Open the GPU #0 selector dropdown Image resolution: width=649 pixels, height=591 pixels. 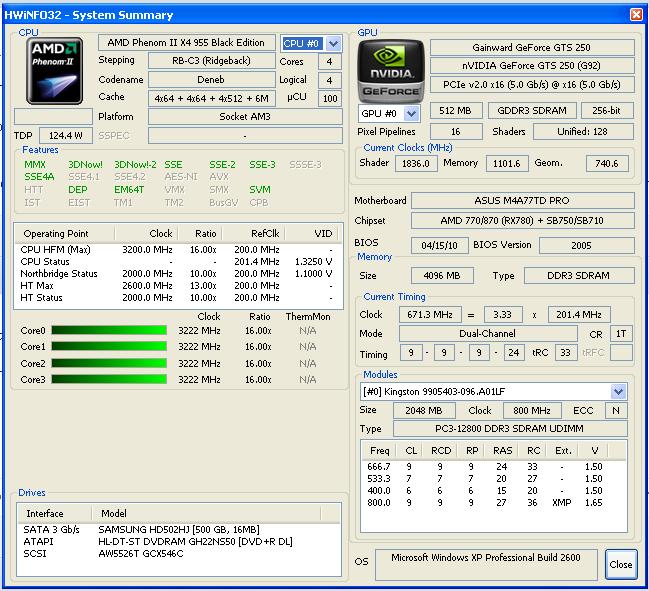411,113
